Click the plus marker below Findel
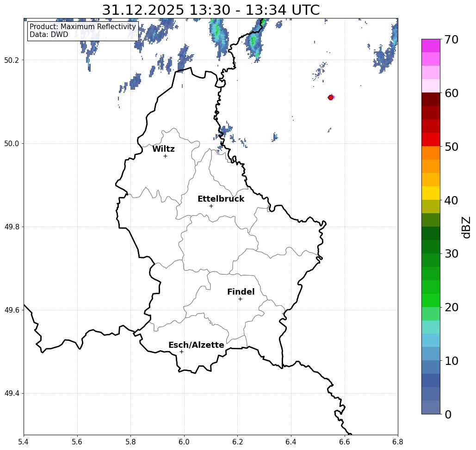476x450 pixels. point(240,299)
